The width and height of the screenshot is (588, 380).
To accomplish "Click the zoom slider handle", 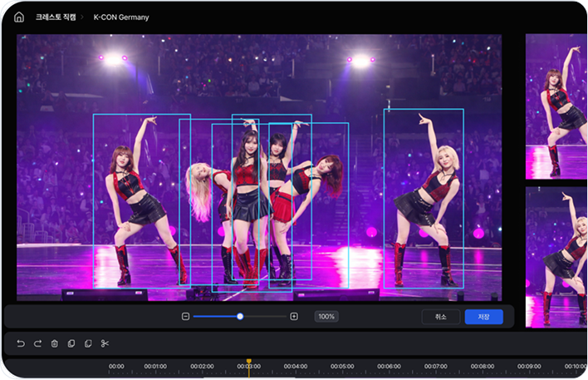I will pyautogui.click(x=240, y=317).
